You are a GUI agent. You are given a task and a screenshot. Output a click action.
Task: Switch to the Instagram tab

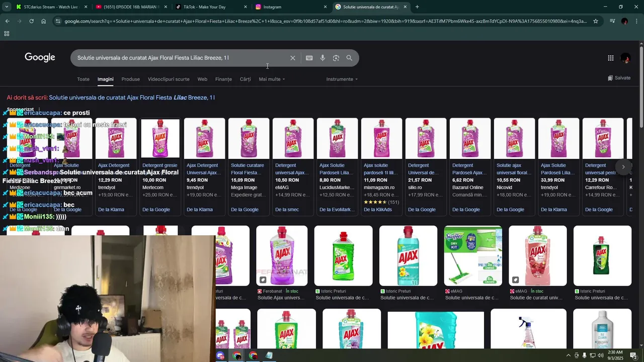291,7
